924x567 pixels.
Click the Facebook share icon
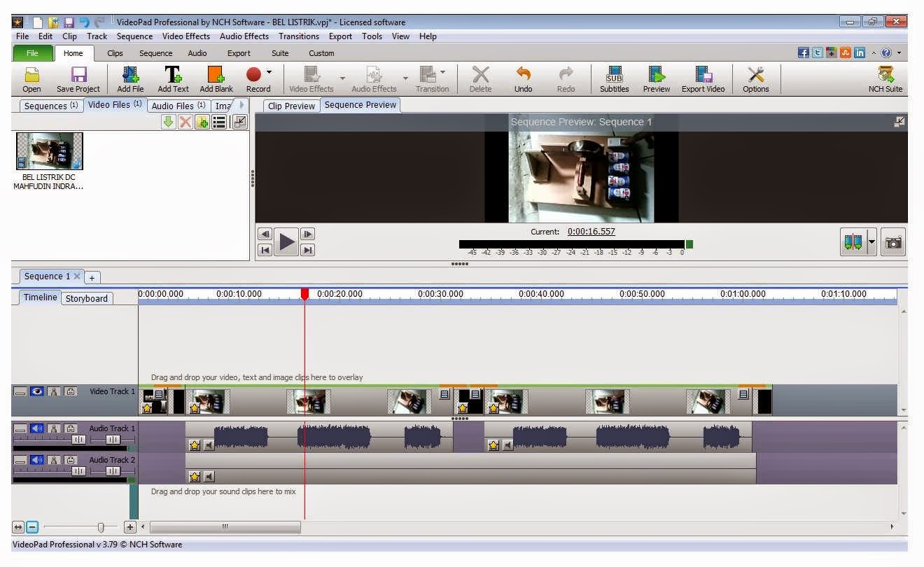pyautogui.click(x=804, y=52)
